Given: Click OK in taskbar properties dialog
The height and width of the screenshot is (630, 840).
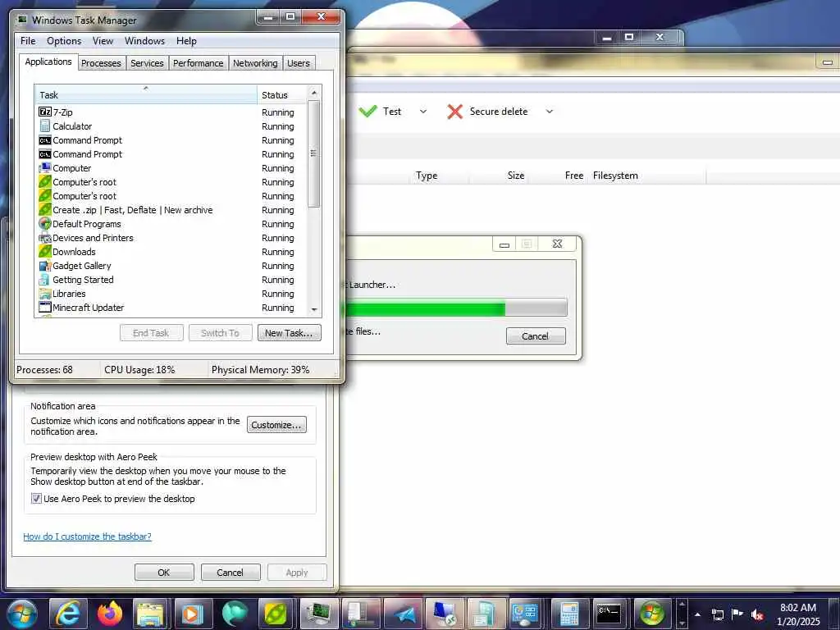Looking at the screenshot, I should coord(164,572).
